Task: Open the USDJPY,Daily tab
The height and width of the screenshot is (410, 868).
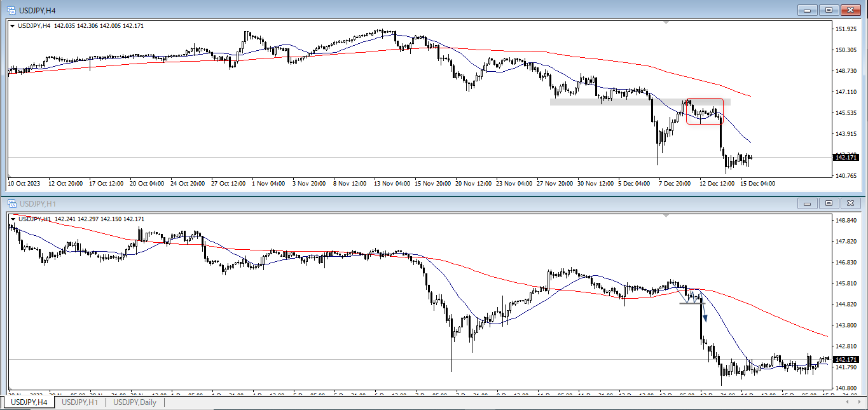Action: coord(134,402)
